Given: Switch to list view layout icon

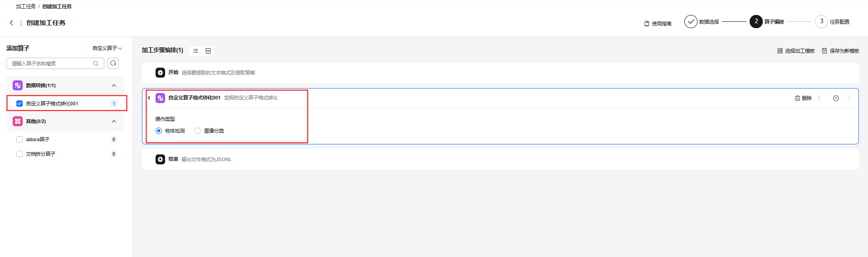Looking at the screenshot, I should (195, 51).
